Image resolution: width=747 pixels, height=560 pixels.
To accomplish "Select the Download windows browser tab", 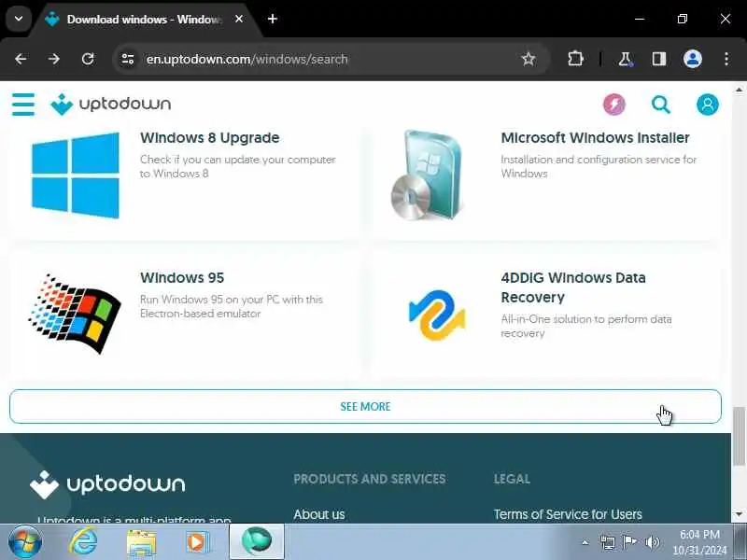I will click(x=146, y=20).
